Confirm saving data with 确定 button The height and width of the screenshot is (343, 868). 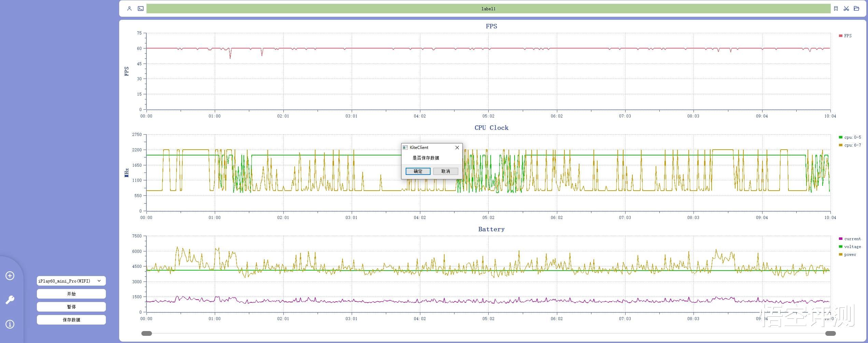(418, 171)
